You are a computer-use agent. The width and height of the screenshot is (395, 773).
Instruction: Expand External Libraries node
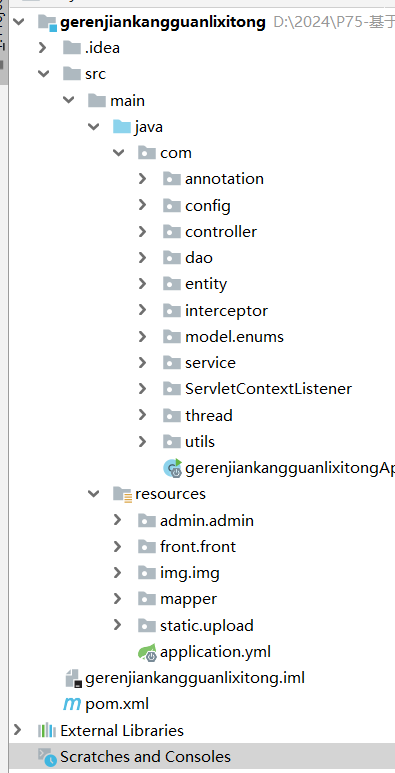point(18,730)
